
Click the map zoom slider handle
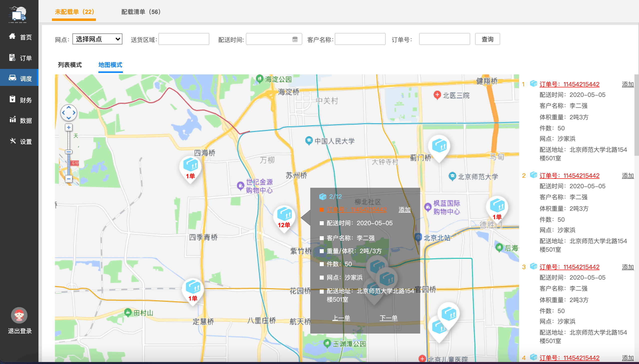click(x=68, y=152)
